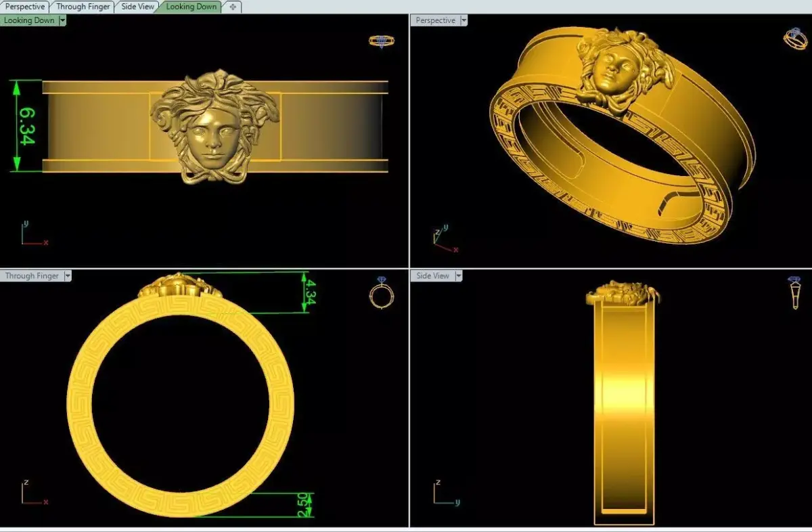Click the Looking Down viewport title label
The image size is (812, 532).
29,20
